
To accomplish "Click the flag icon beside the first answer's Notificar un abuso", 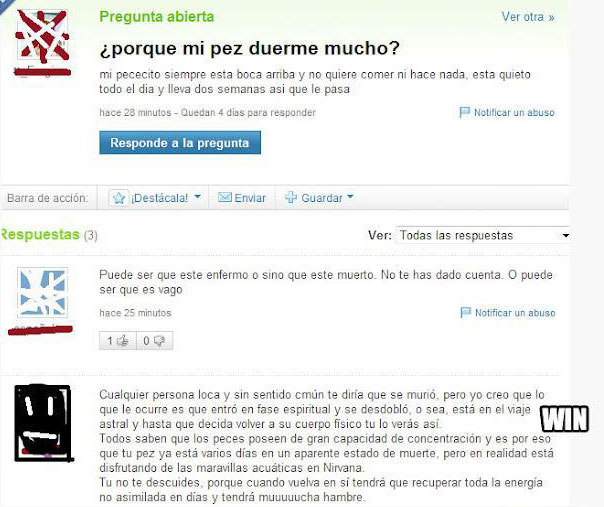I will pyautogui.click(x=465, y=312).
